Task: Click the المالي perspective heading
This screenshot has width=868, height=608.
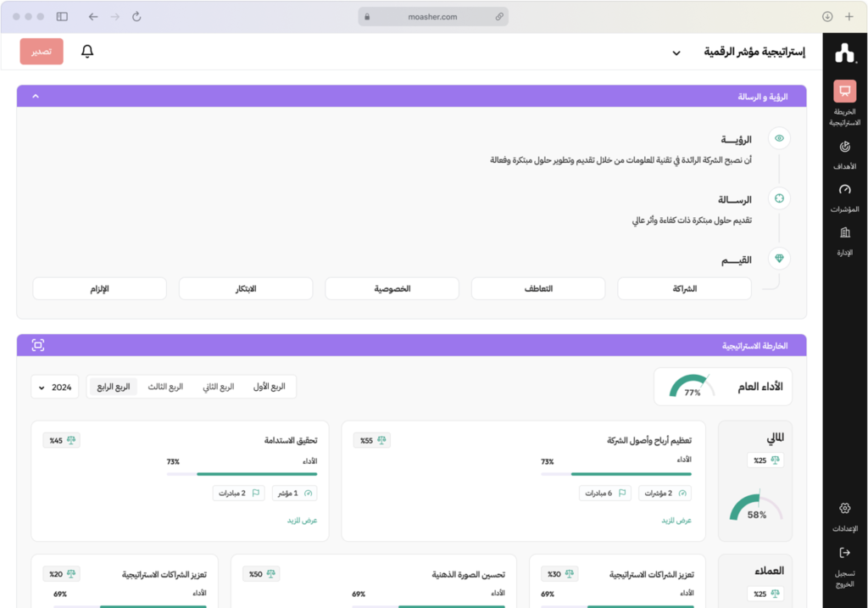Action: click(x=775, y=438)
